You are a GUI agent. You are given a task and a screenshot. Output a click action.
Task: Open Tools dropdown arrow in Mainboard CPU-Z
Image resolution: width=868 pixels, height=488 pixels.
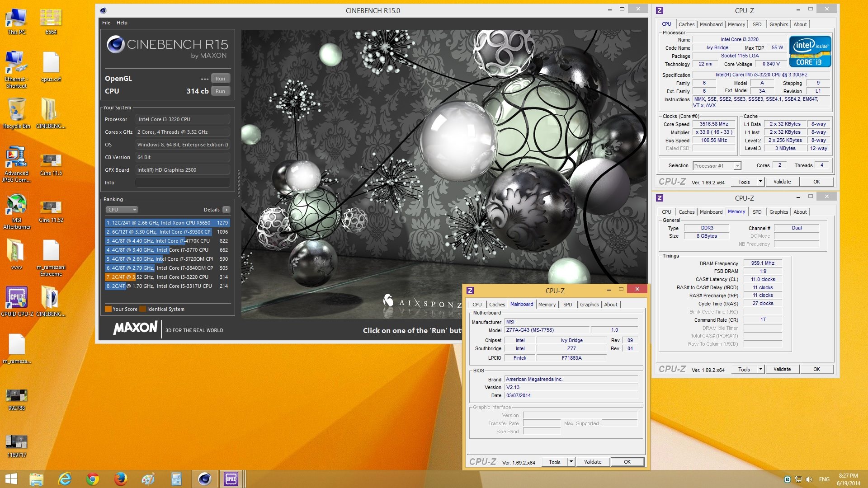pos(571,462)
